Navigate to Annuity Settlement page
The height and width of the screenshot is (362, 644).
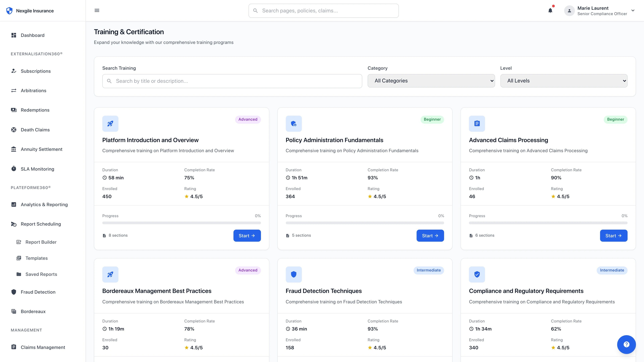click(41, 149)
